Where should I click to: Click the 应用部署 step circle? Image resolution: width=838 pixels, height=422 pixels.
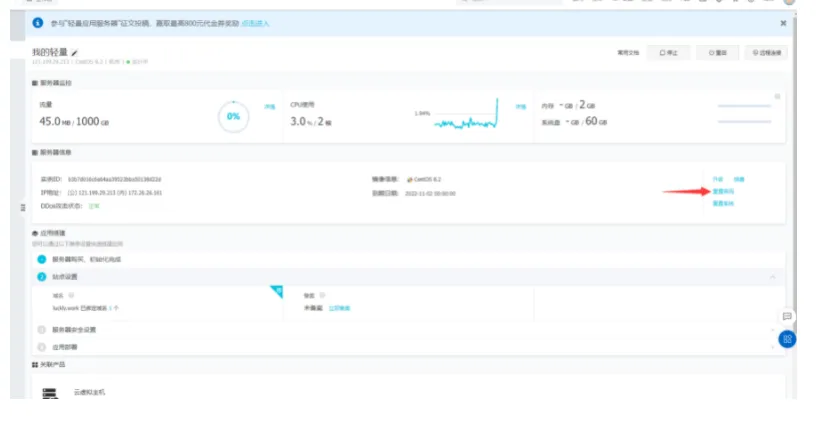[x=42, y=347]
